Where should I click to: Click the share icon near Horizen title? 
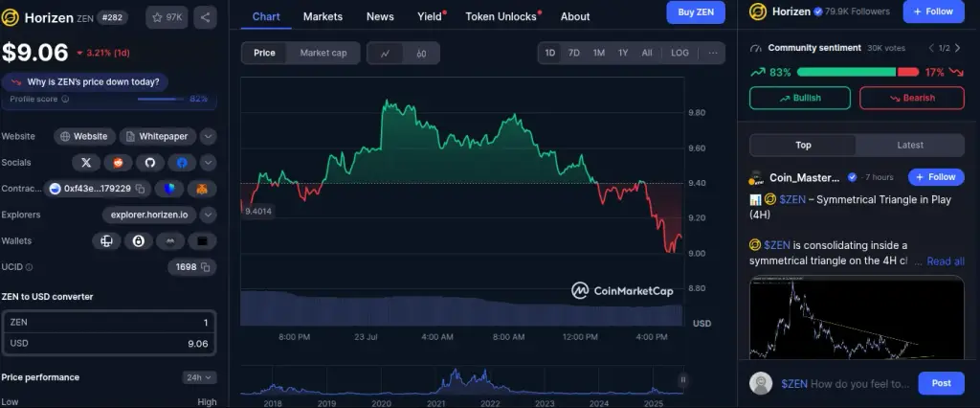(205, 17)
